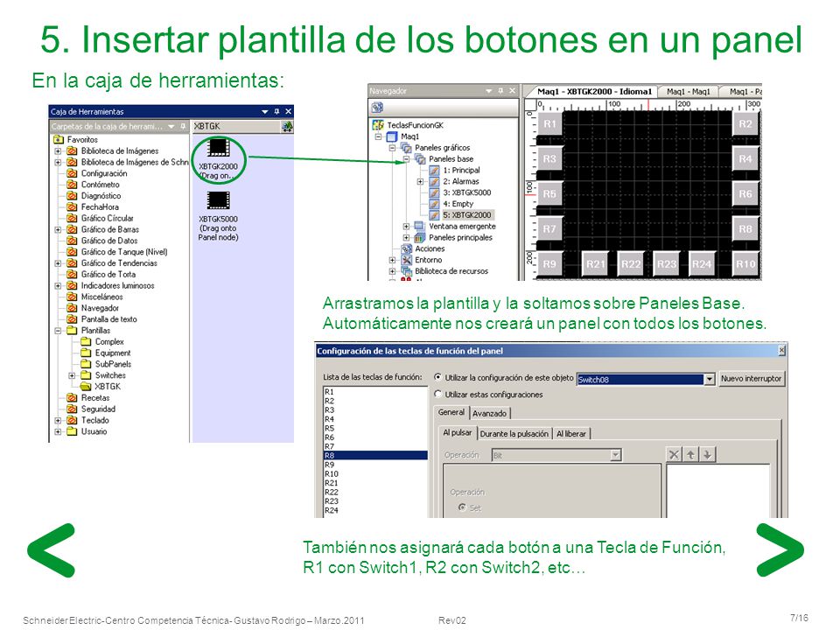This screenshot has width=840, height=630.
Task: Select the Entorno node in Navegador
Action: [x=422, y=260]
